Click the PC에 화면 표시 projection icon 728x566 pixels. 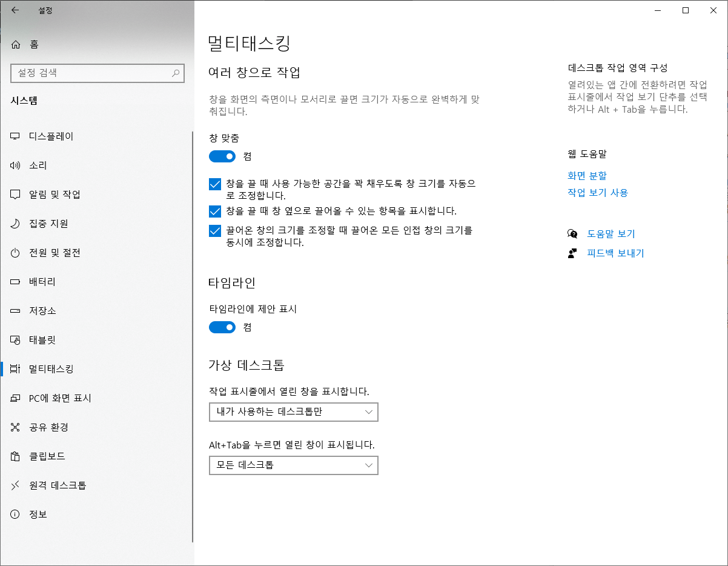pos(16,398)
